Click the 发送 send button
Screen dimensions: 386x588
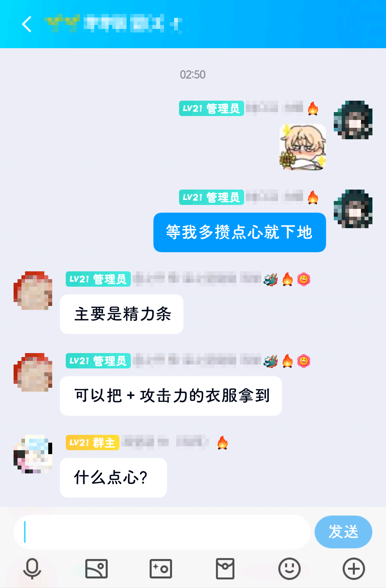343,532
